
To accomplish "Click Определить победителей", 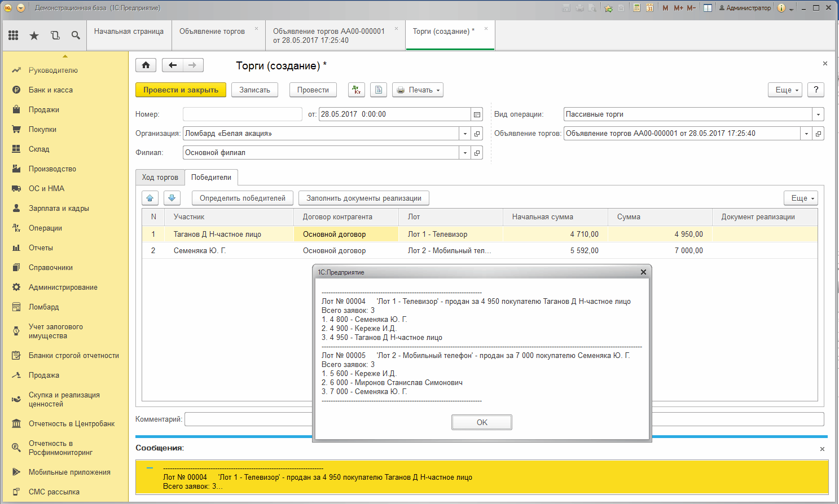I will click(243, 198).
